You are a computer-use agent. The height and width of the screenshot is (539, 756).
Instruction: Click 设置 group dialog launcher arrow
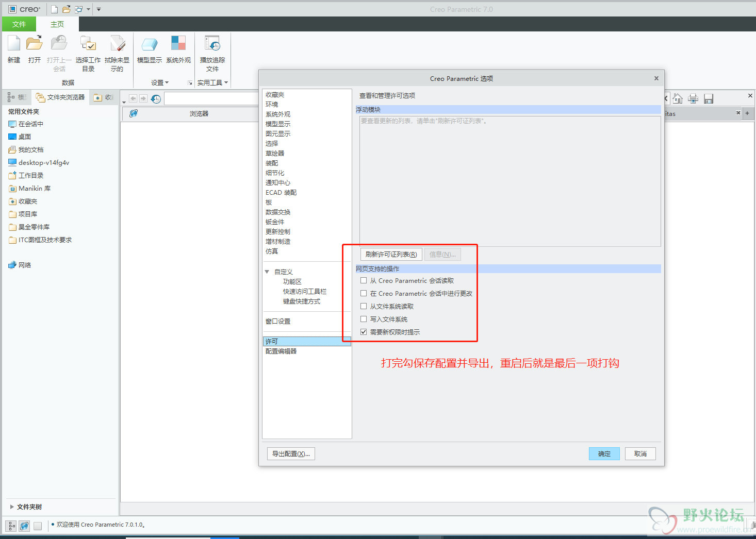190,83
